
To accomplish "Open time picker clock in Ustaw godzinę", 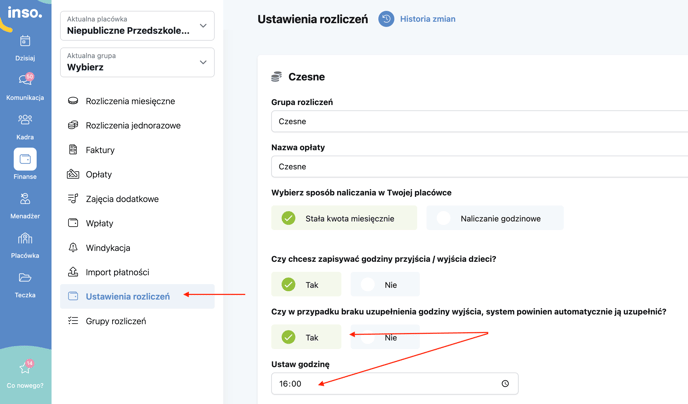I will [x=505, y=383].
